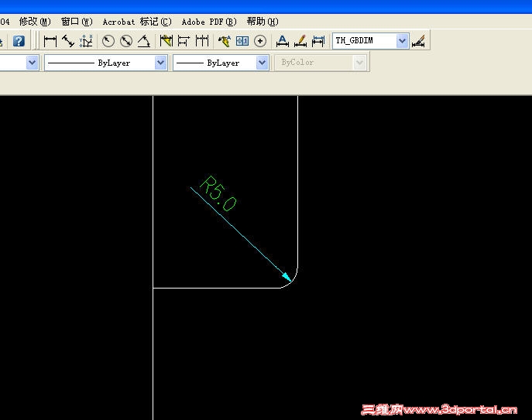Screen dimensions: 532x420
Task: Open the Adobe PDF(B) menu
Action: coord(209,22)
